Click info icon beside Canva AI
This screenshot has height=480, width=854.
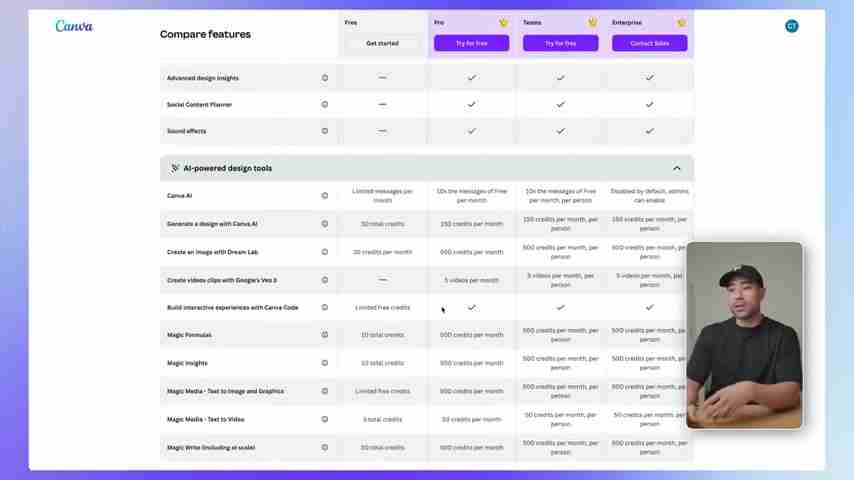coord(325,196)
